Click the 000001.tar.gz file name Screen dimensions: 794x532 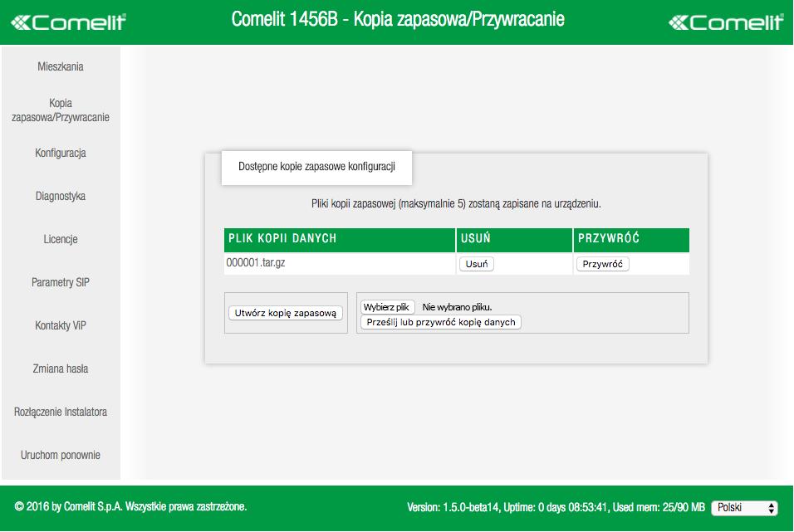[256, 263]
